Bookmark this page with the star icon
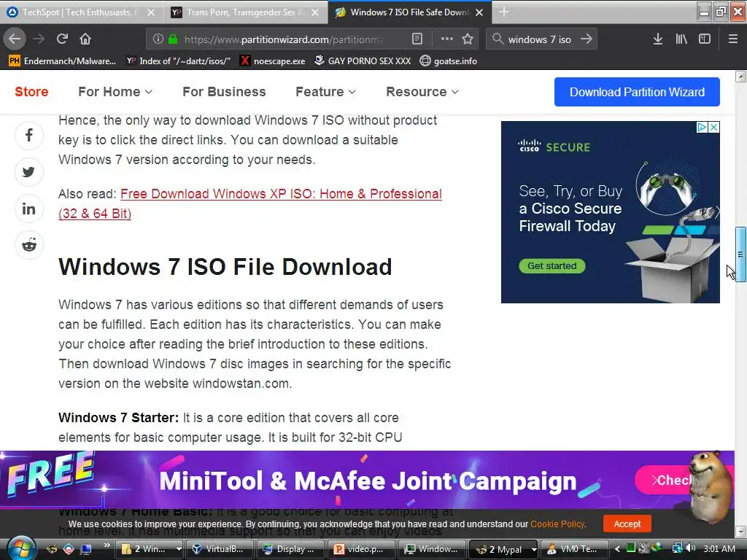Image resolution: width=747 pixels, height=560 pixels. coord(468,39)
